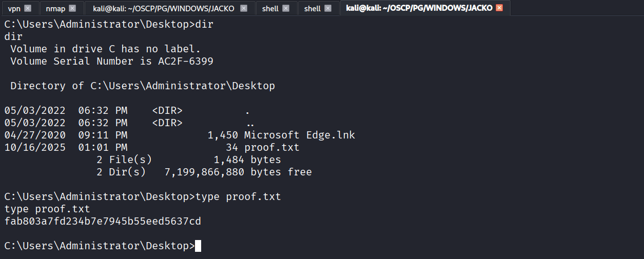The height and width of the screenshot is (259, 644).
Task: Click the active kali@kali JACKO tab
Action: click(419, 8)
